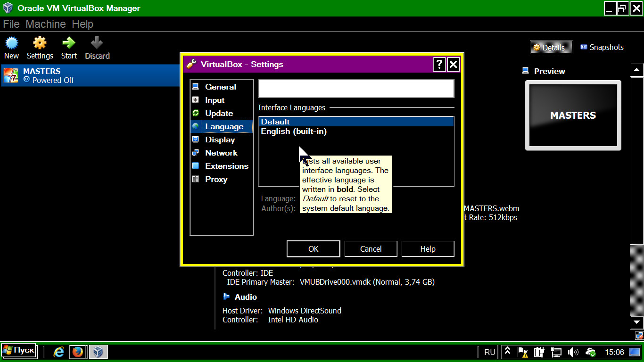This screenshot has height=362, width=644.
Task: Select the MASTERS virtual machine entry
Action: 90,75
